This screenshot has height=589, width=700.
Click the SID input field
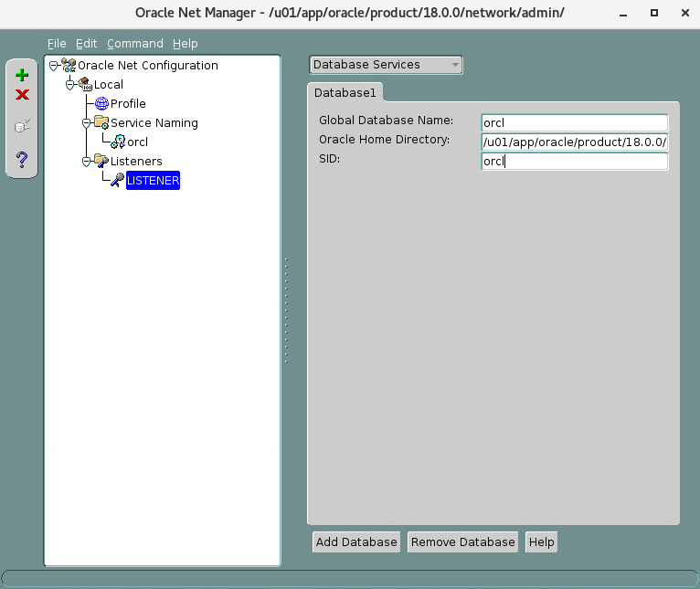pyautogui.click(x=575, y=161)
